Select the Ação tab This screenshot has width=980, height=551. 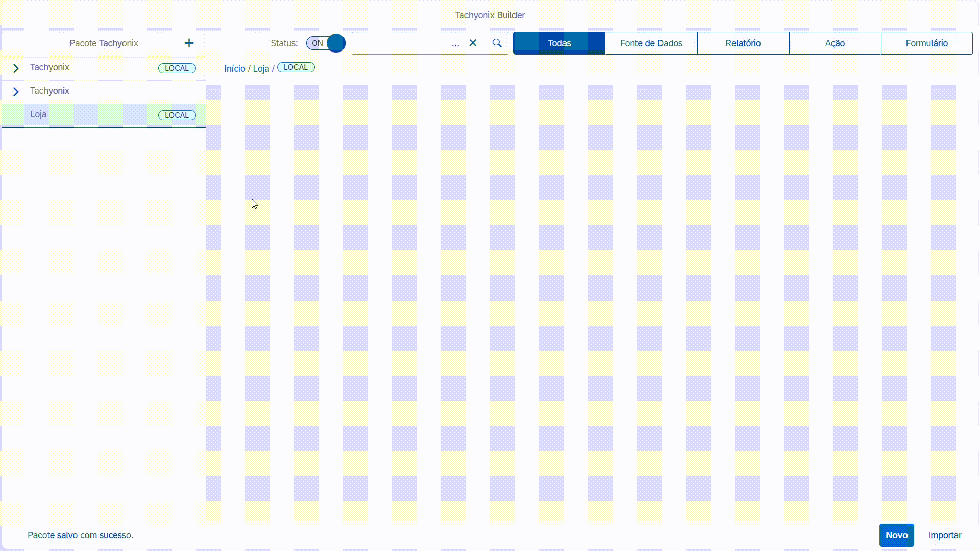(835, 43)
